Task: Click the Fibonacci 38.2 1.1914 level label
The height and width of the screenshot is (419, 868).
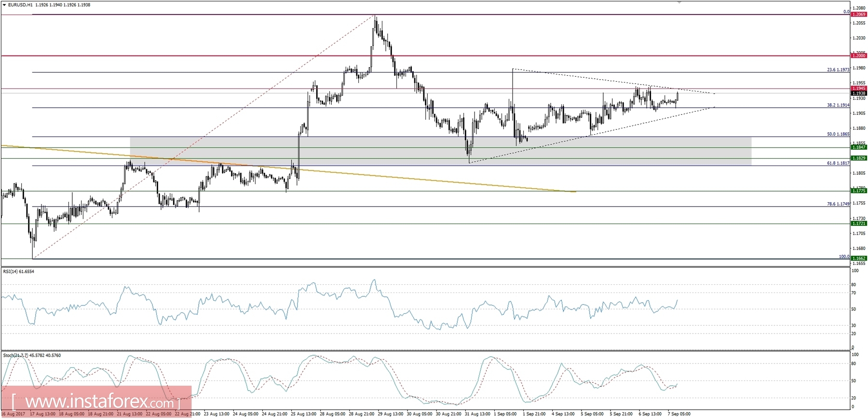Action: tap(838, 105)
